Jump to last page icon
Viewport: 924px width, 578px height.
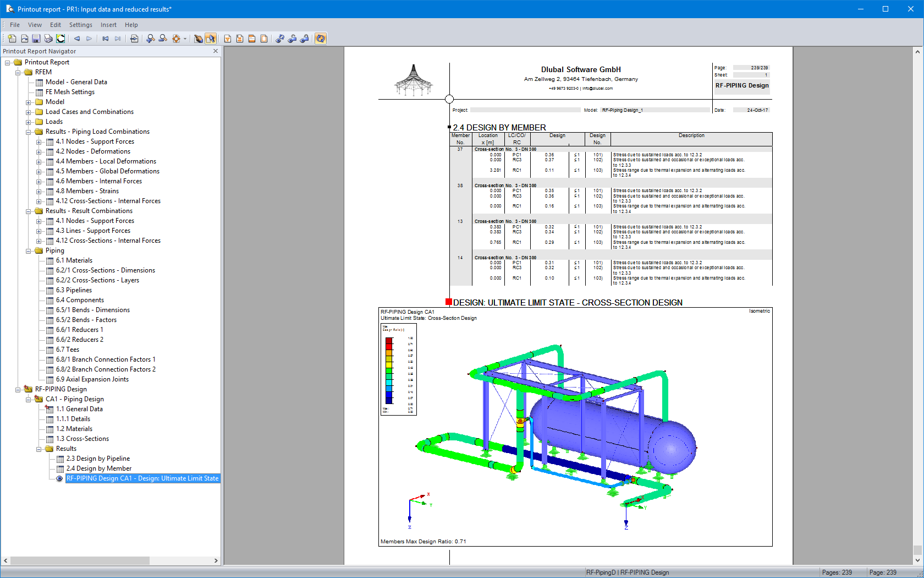(117, 39)
